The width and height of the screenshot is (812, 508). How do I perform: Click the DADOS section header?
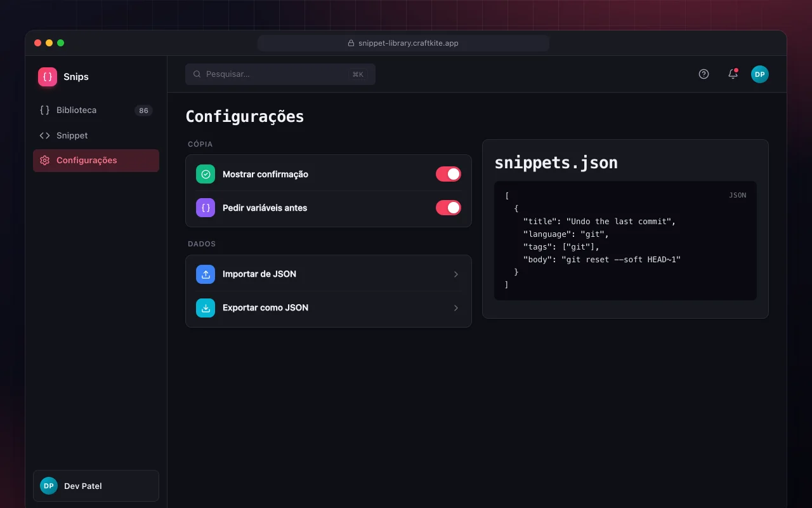(202, 244)
